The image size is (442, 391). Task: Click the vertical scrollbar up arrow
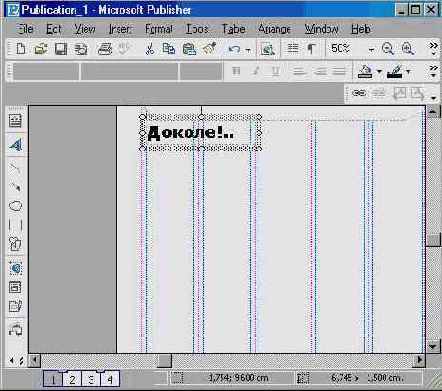[433, 112]
